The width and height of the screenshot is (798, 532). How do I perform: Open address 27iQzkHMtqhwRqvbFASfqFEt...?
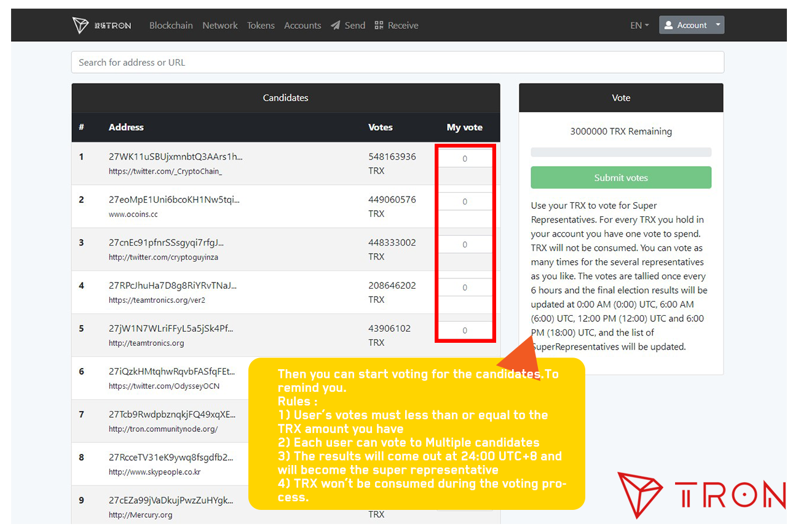coord(172,372)
